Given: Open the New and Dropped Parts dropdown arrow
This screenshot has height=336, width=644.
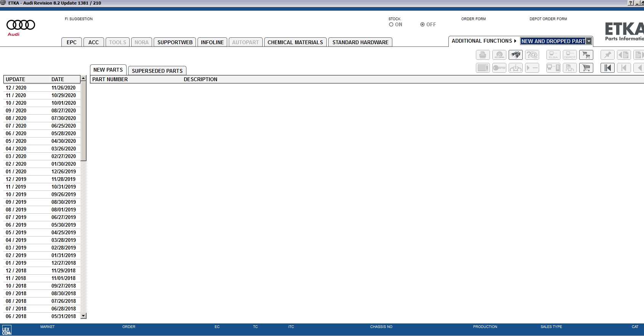Looking at the screenshot, I should (589, 41).
